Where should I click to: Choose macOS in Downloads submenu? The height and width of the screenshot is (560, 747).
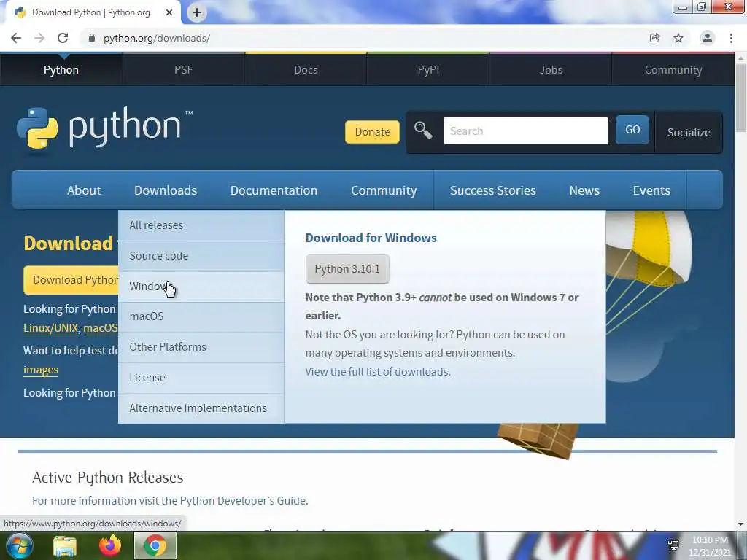click(x=201, y=316)
